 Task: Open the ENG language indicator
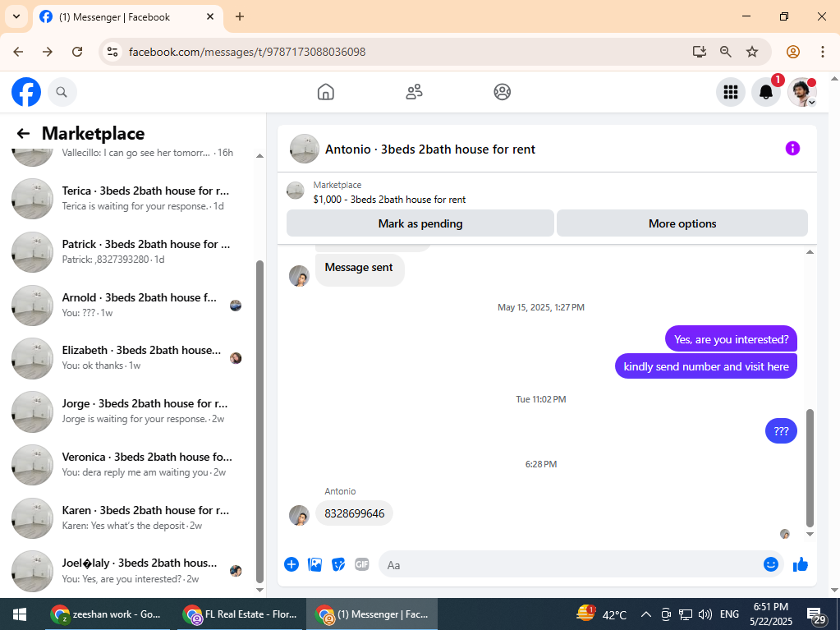click(729, 614)
